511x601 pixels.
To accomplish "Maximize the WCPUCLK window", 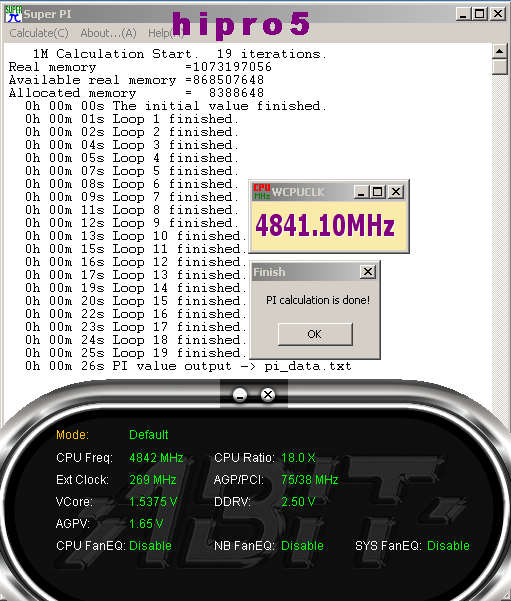I will [x=378, y=192].
